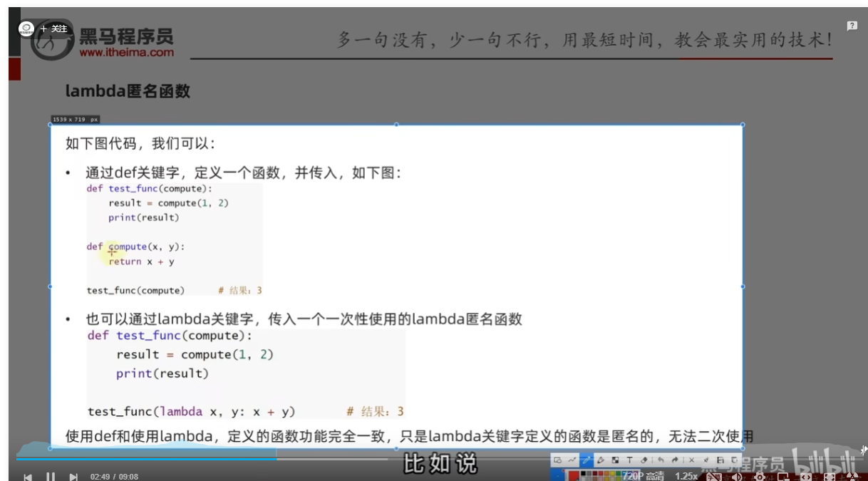Click the 02:49 / 09:08 time display
868x481 pixels.
click(114, 477)
